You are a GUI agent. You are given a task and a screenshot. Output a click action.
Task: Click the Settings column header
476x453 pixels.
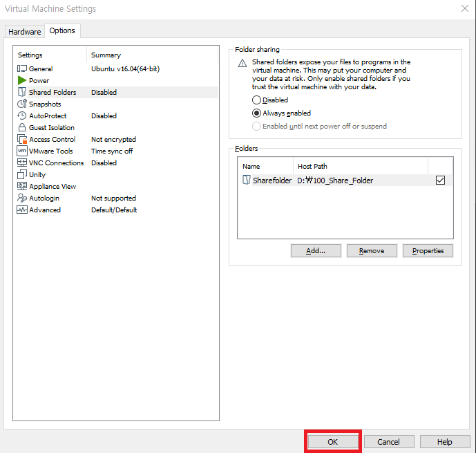(30, 55)
